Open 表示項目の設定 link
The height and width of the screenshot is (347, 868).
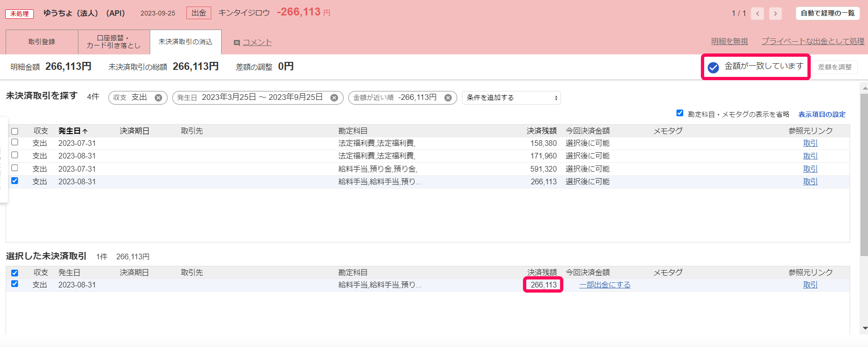click(x=822, y=114)
